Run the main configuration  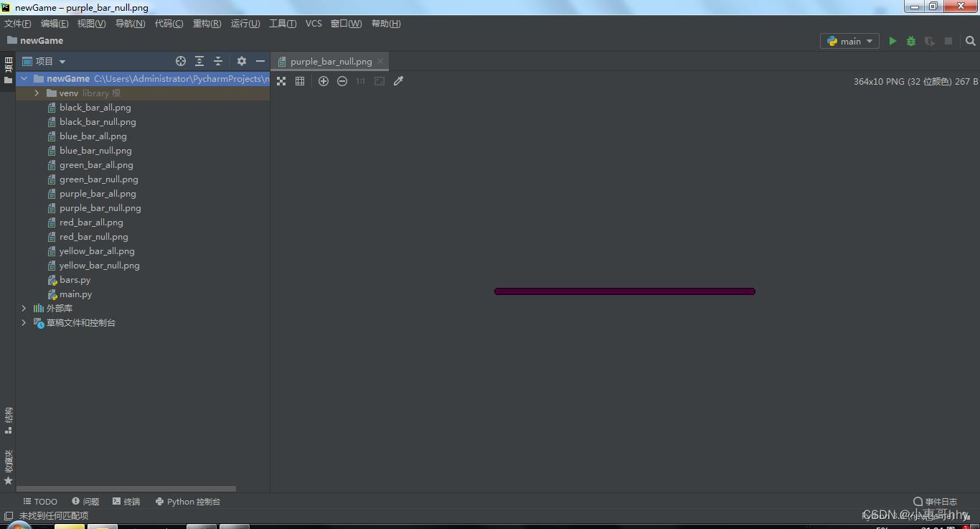892,41
